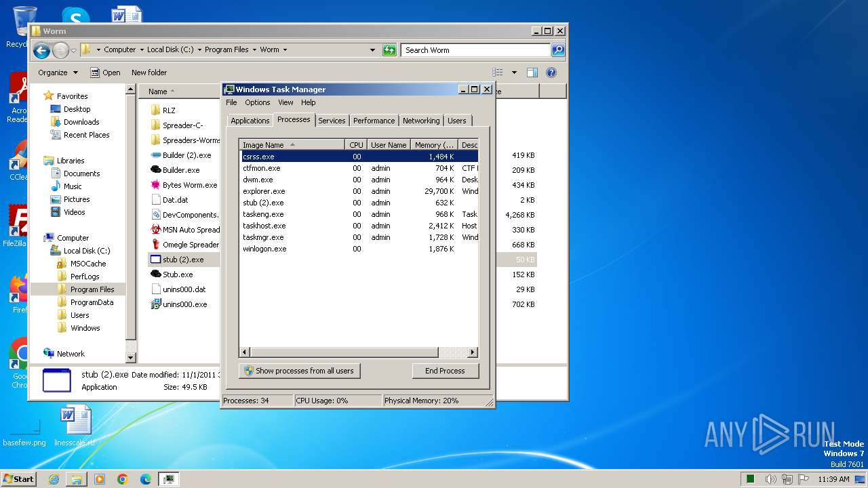Open Explorer help question mark icon
This screenshot has height=488, width=868.
tap(551, 73)
